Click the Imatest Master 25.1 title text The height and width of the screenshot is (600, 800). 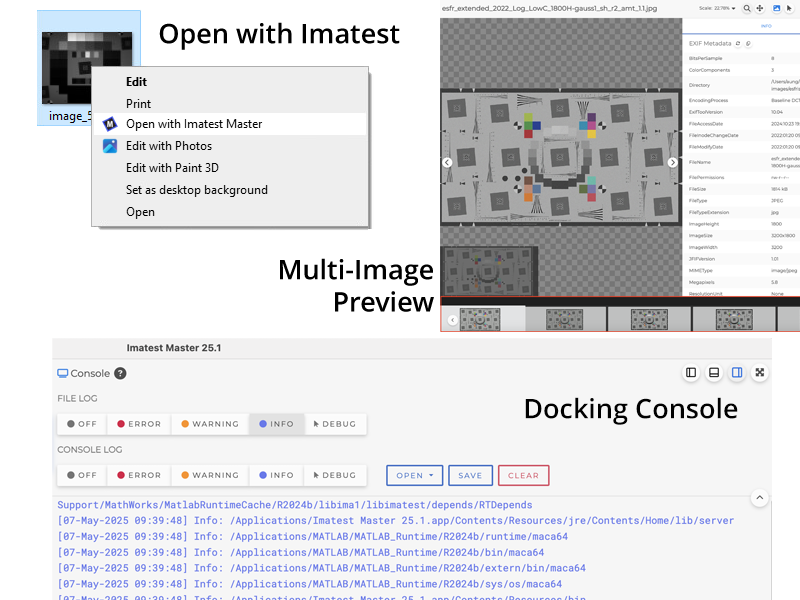[x=174, y=348]
